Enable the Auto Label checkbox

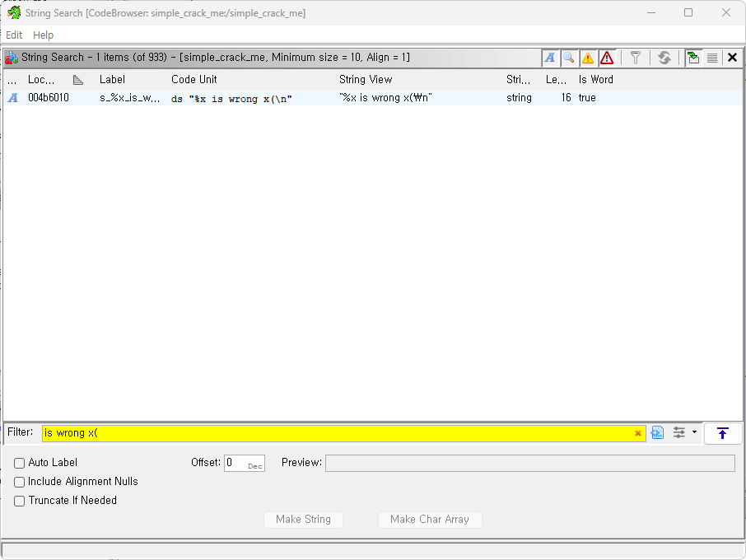19,463
